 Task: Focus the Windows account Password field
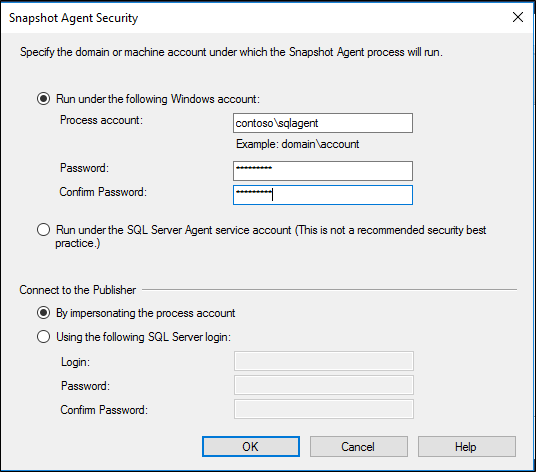pyautogui.click(x=323, y=171)
